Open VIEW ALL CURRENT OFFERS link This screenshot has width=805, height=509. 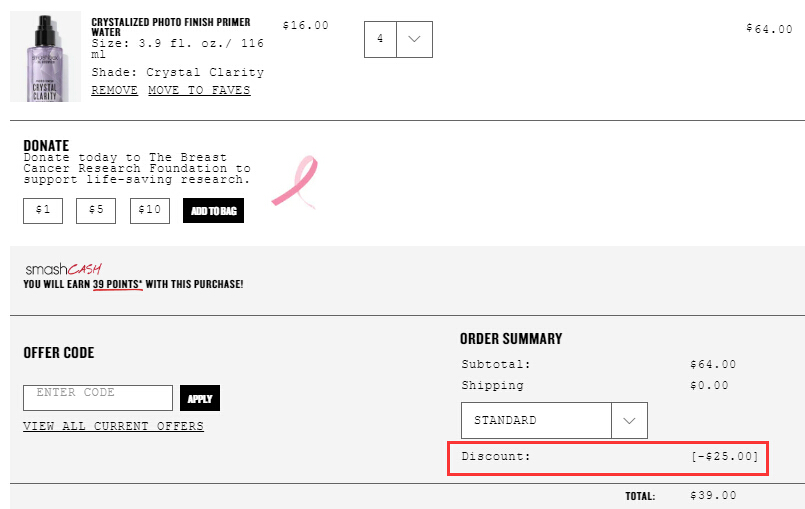point(113,426)
